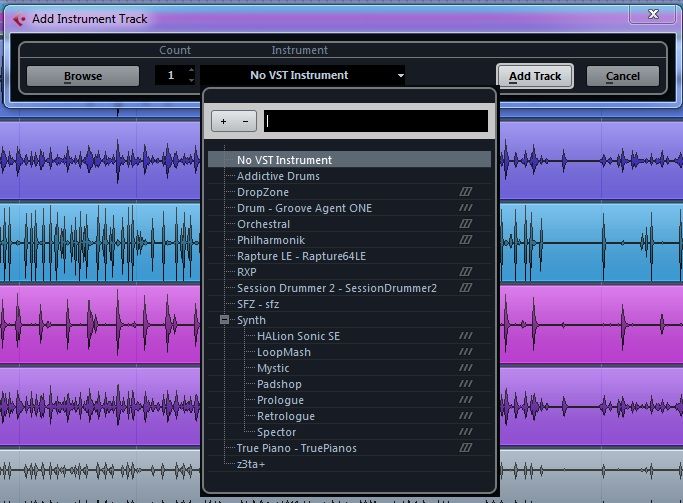The image size is (683, 503).
Task: Click the Count value field
Action: point(171,75)
